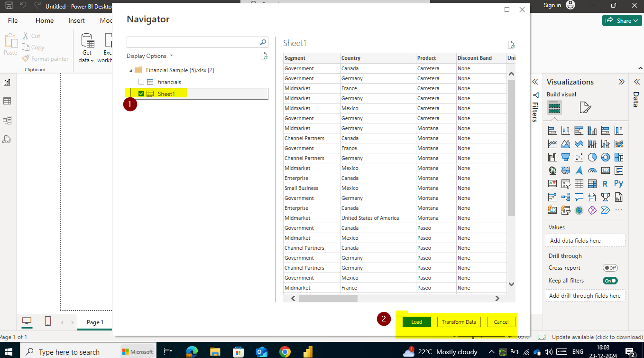Click the search magnifier in Navigator

(x=263, y=42)
